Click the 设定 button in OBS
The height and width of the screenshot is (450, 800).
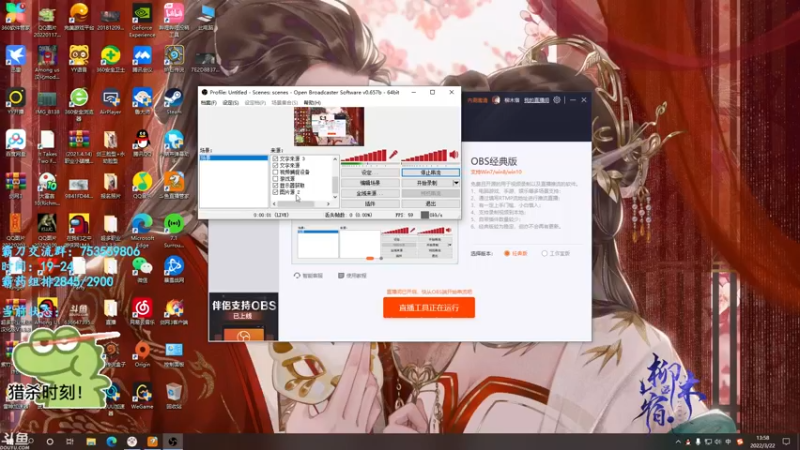pos(370,172)
